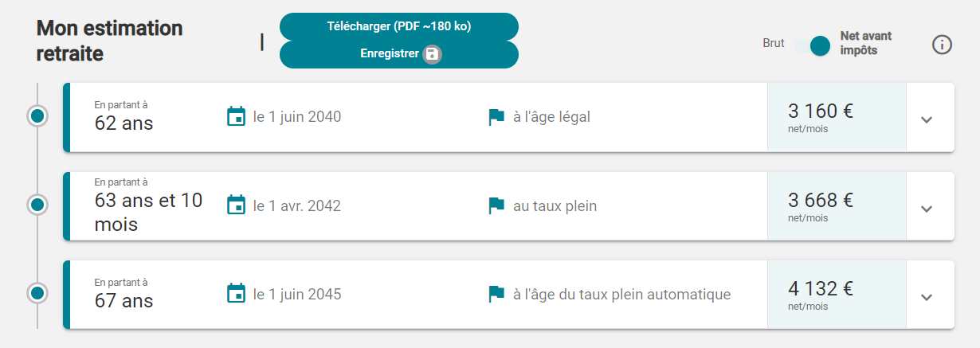Viewport: 980px width, 348px height.
Task: Click the calendar icon beside 1 juin 2045
Action: click(236, 294)
